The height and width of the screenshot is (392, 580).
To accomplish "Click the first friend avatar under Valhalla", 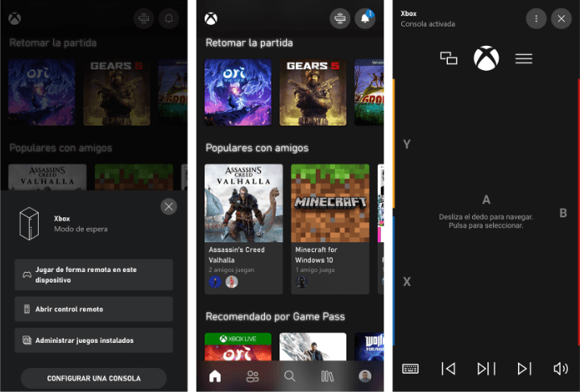I will (215, 282).
